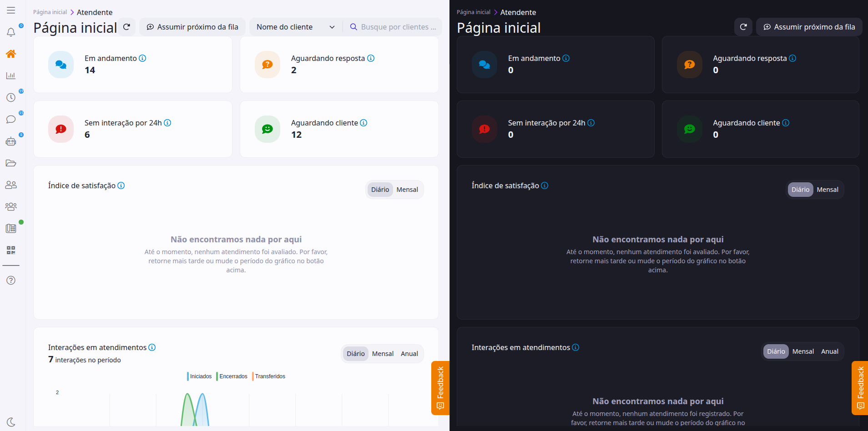The image size is (868, 431).
Task: Switch dark-panel Interações chart to Mensal
Action: [803, 351]
